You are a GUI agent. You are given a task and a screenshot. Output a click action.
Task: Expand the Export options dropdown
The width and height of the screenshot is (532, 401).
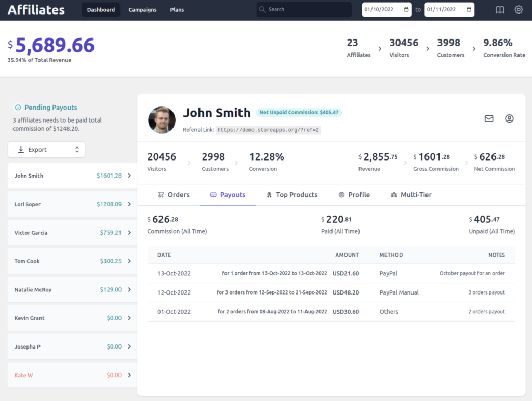pyautogui.click(x=77, y=149)
